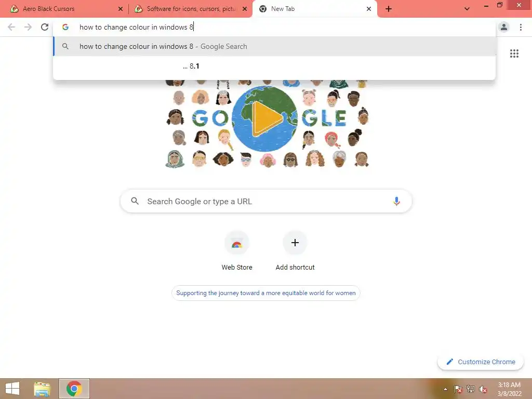Click the magnifier icon in homepage search box
The image size is (532, 399).
pos(135,201)
